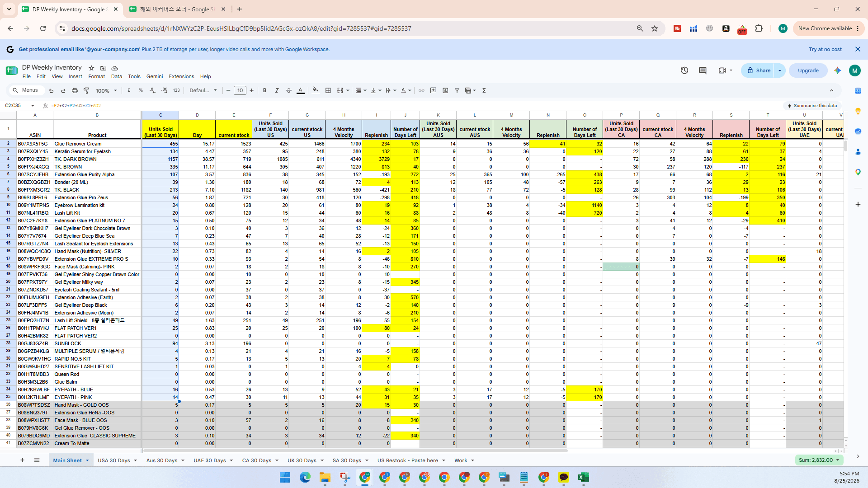Click Try at no cost link

point(825,50)
